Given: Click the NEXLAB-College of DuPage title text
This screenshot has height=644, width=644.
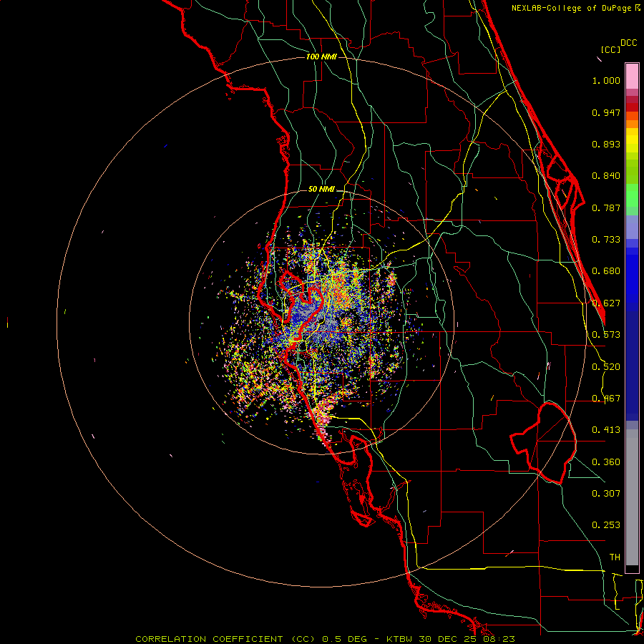Looking at the screenshot, I should pos(571,8).
